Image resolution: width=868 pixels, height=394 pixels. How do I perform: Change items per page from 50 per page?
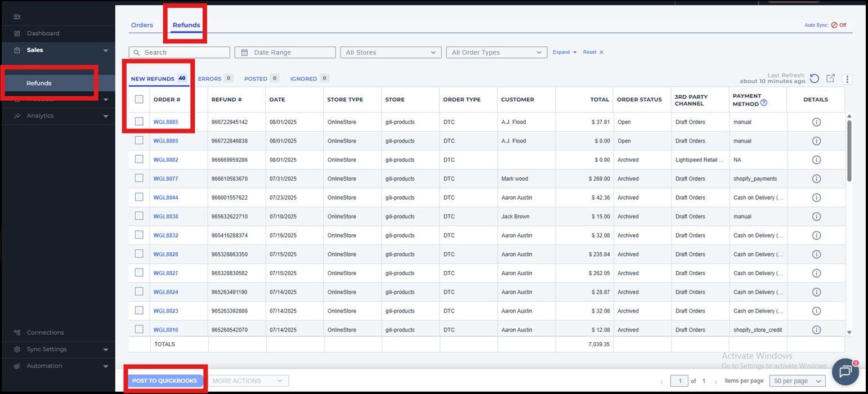797,381
